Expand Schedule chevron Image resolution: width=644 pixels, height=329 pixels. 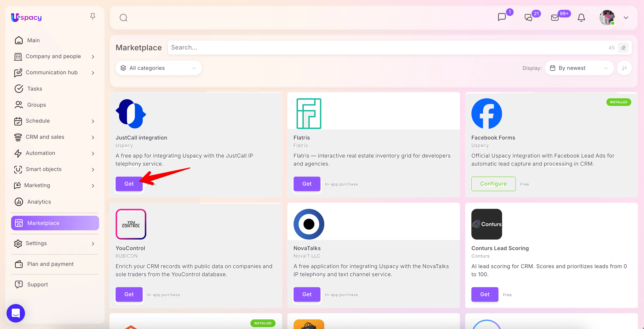93,121
